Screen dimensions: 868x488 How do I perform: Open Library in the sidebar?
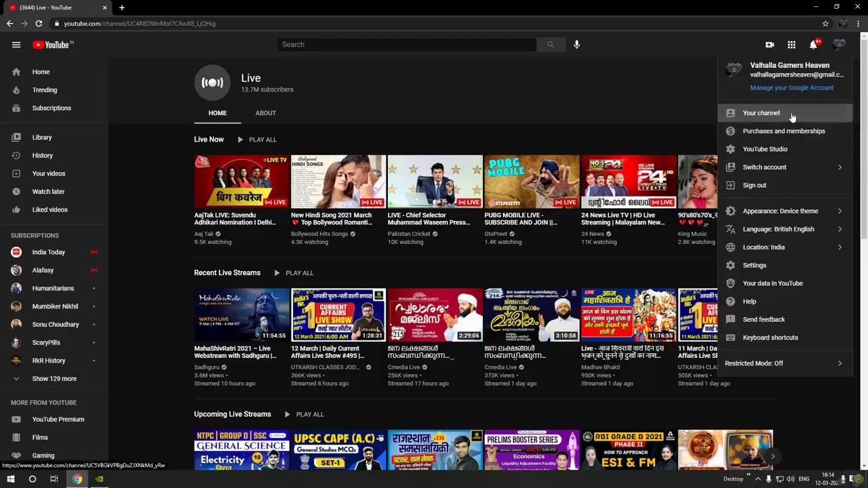(54, 138)
